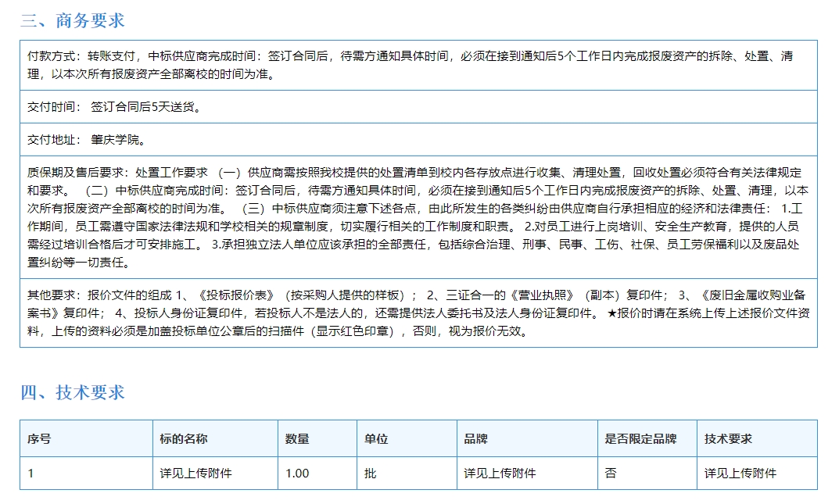The height and width of the screenshot is (504, 839).
Task: Click the 交付地址 肇庆学院 row
Action: 86,140
